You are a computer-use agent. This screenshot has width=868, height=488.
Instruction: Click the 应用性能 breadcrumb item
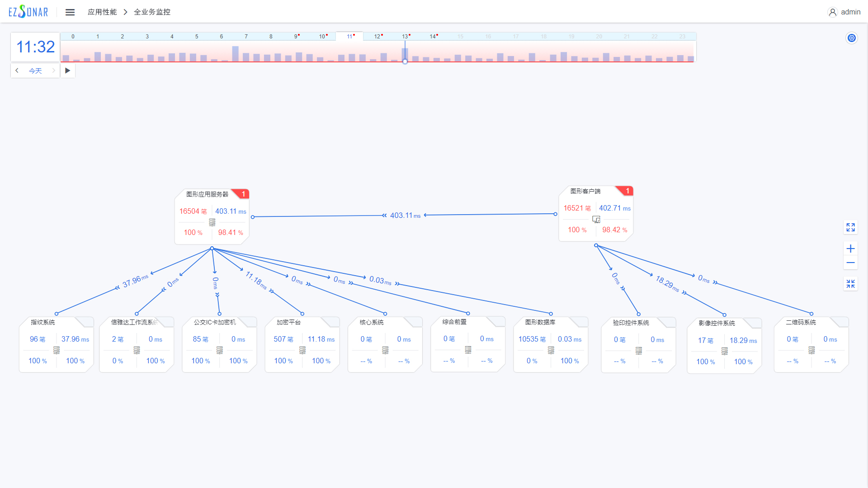(102, 12)
